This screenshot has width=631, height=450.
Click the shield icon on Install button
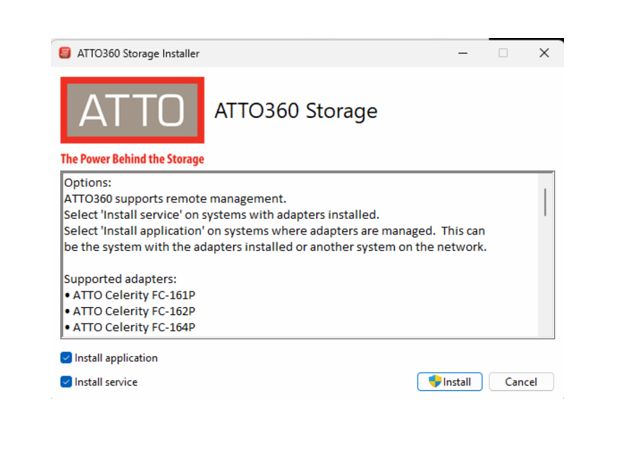[435, 381]
